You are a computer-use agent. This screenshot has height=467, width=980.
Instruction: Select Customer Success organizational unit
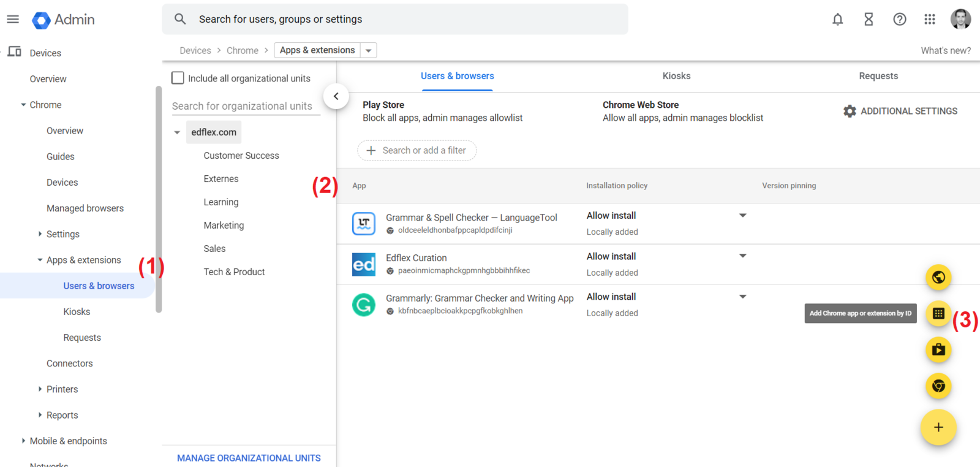[x=241, y=156]
